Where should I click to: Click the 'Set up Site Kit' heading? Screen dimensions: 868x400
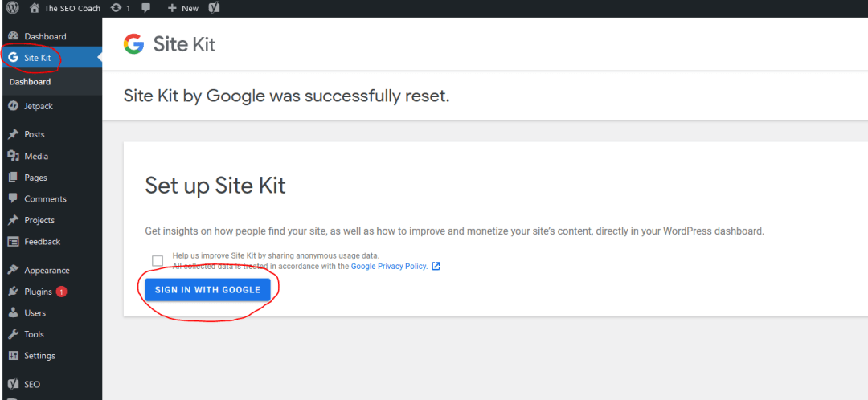click(215, 186)
